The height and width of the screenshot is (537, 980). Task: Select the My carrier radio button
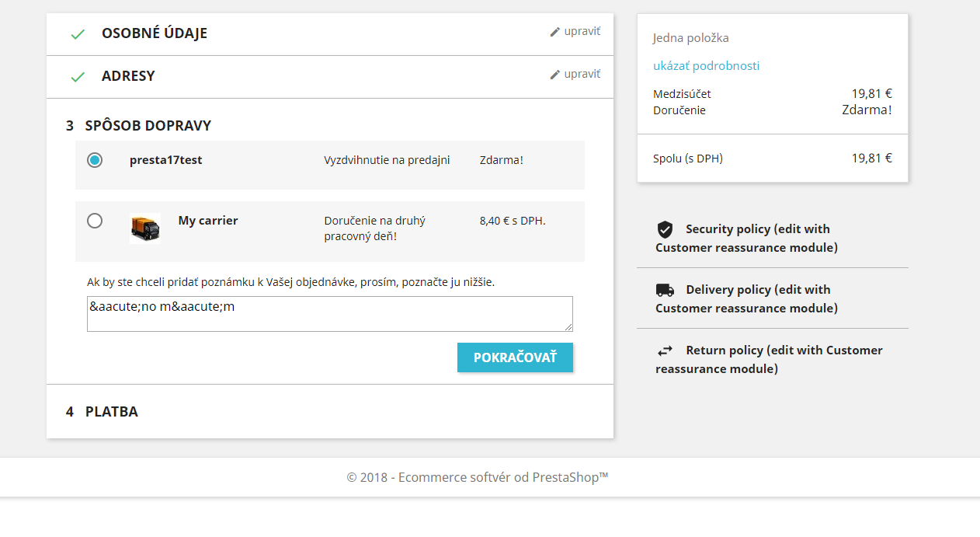(95, 221)
